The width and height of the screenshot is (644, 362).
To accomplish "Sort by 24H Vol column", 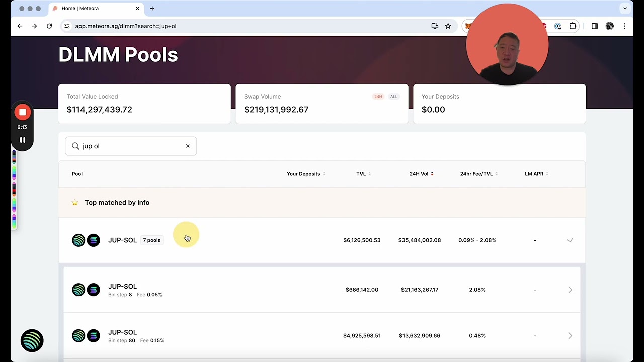I will click(x=422, y=174).
